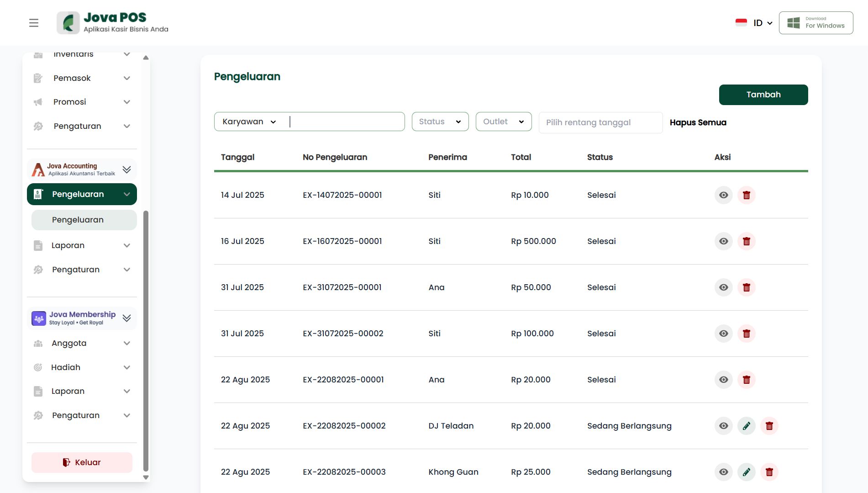Viewport: 868px width, 493px height.
Task: Click the Tambah button
Action: 763,95
